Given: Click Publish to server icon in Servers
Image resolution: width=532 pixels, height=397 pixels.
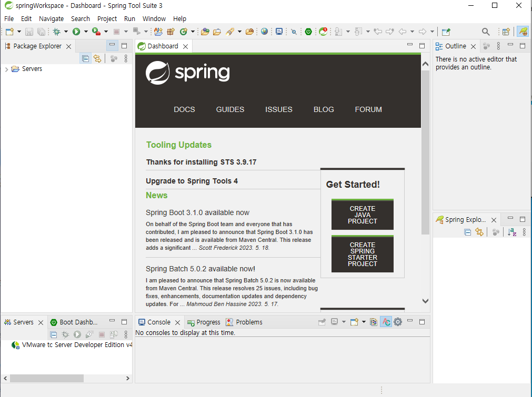Looking at the screenshot, I should pos(114,334).
